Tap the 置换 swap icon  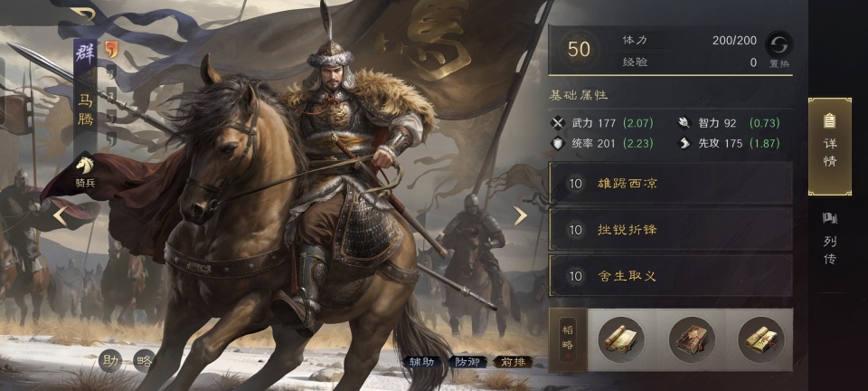tap(778, 43)
